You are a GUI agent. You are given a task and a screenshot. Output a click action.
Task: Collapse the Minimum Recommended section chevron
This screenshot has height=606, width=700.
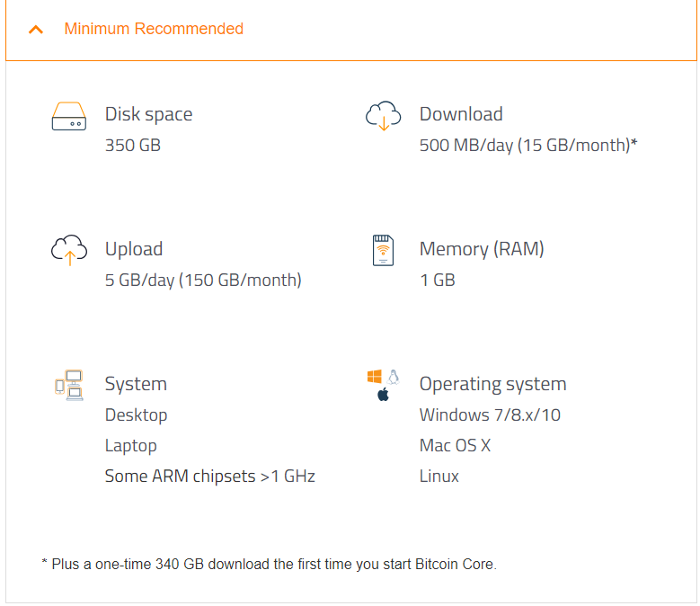click(36, 29)
